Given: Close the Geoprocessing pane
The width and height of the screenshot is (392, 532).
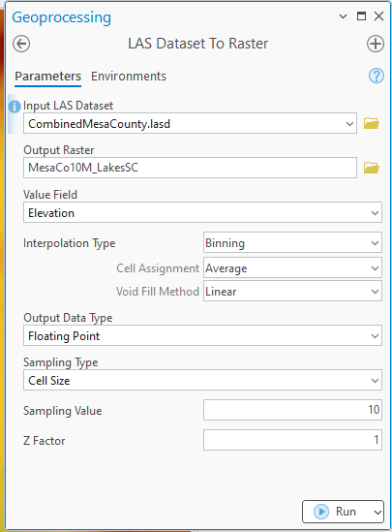Looking at the screenshot, I should click(378, 16).
